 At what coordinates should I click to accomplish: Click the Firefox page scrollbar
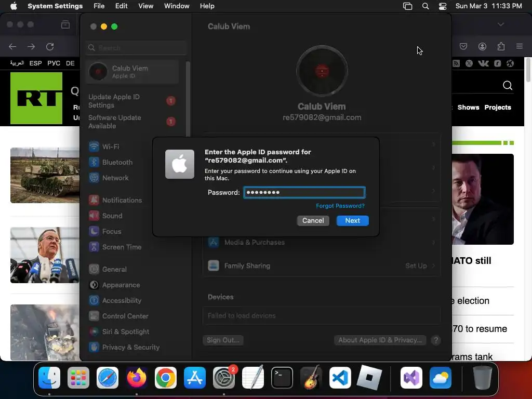click(x=528, y=70)
